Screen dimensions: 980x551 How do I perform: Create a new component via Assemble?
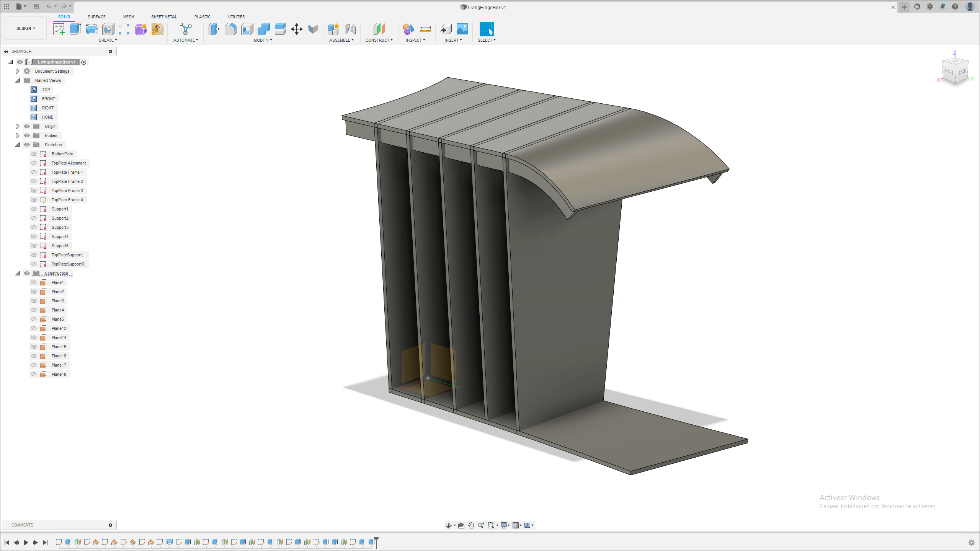(333, 29)
